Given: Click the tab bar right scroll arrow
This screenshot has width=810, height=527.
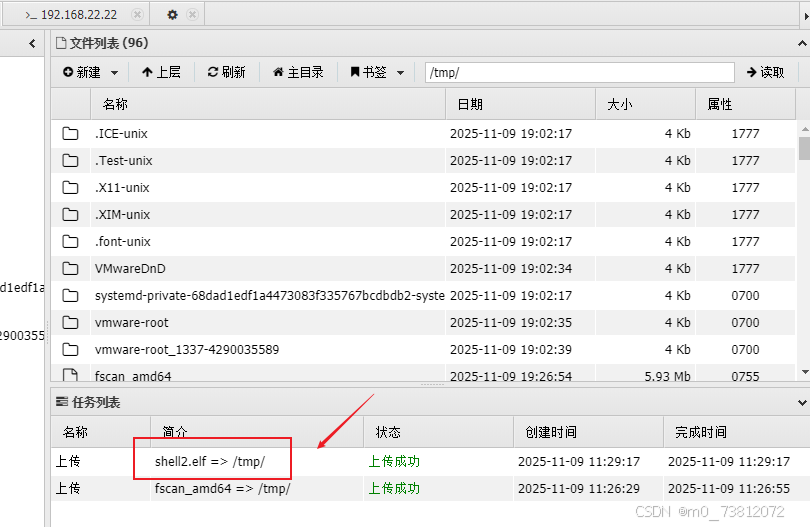Looking at the screenshot, I should [x=806, y=16].
